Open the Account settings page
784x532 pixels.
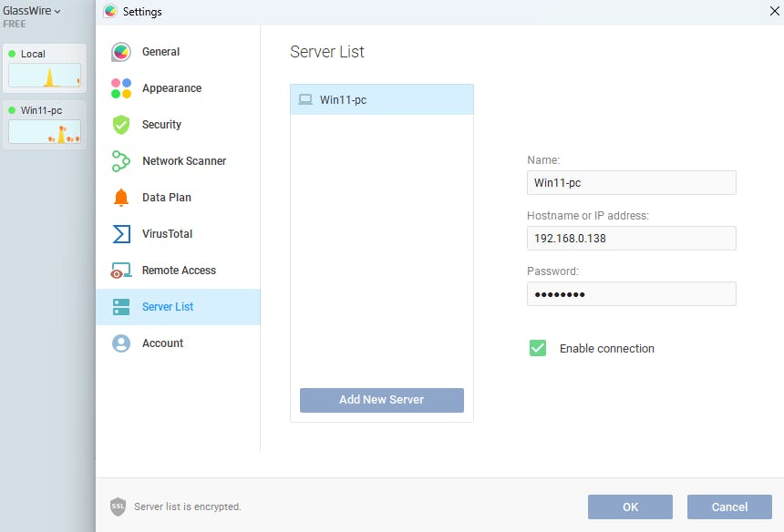pyautogui.click(x=178, y=343)
